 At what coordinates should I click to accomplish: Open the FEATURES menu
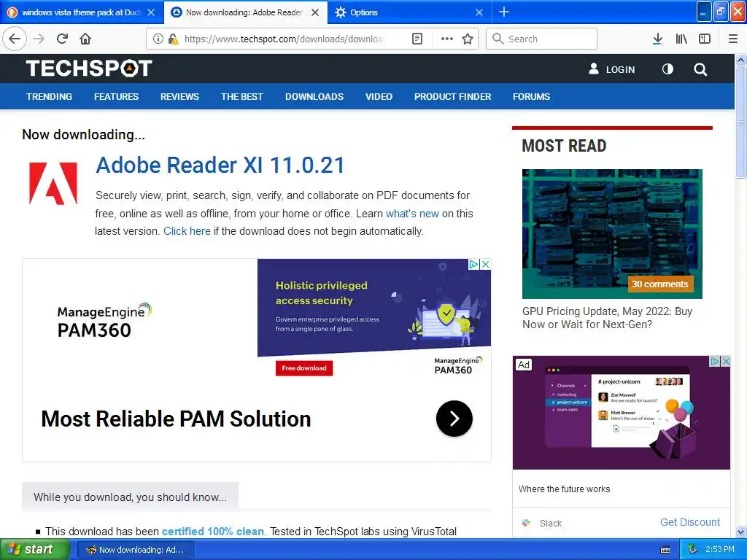coord(116,97)
